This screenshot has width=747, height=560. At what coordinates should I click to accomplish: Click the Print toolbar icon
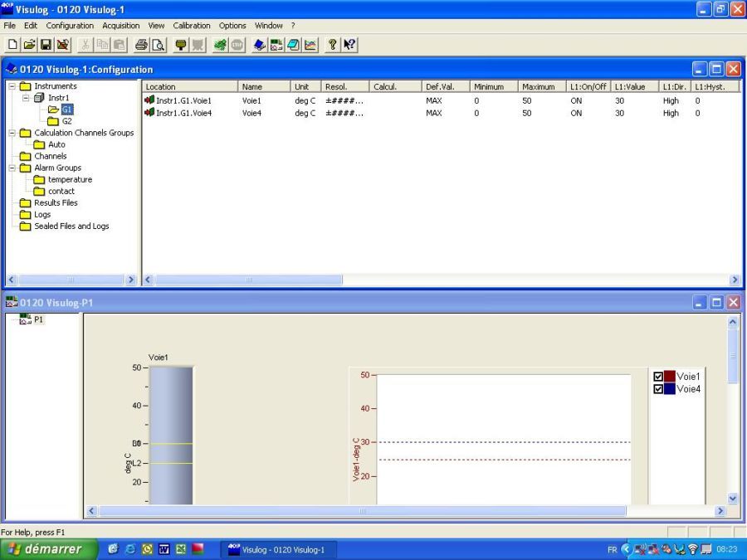140,44
